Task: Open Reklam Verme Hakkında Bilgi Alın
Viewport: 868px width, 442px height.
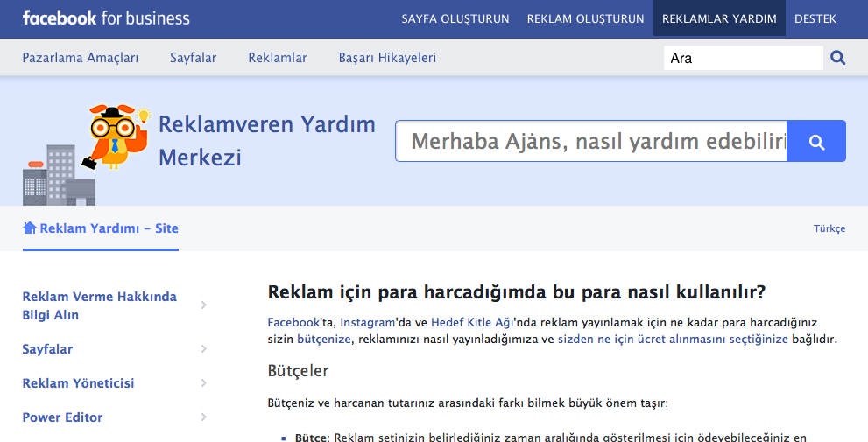Action: [x=100, y=305]
